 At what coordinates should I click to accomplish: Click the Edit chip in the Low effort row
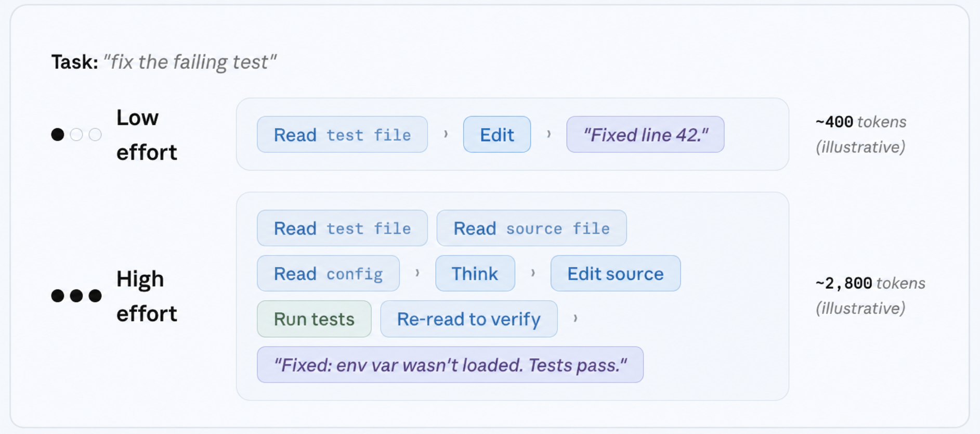click(497, 134)
